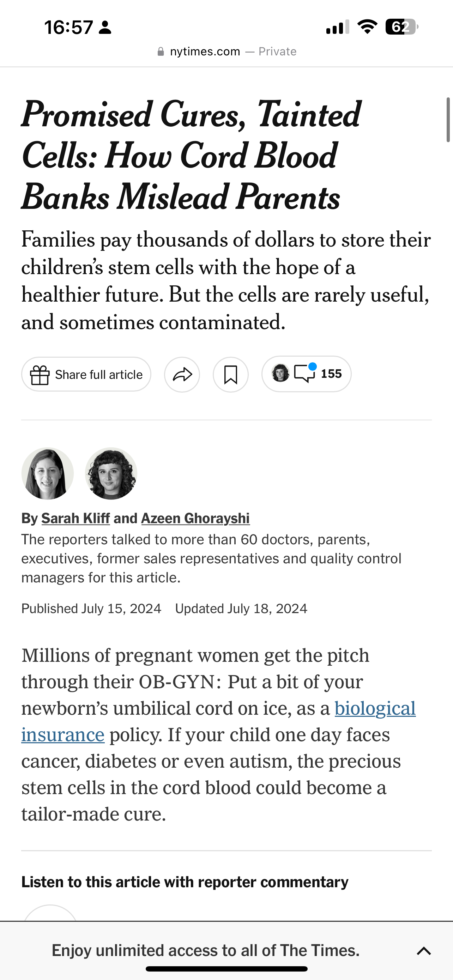Tap the gift icon beside Share full article

pyautogui.click(x=40, y=375)
